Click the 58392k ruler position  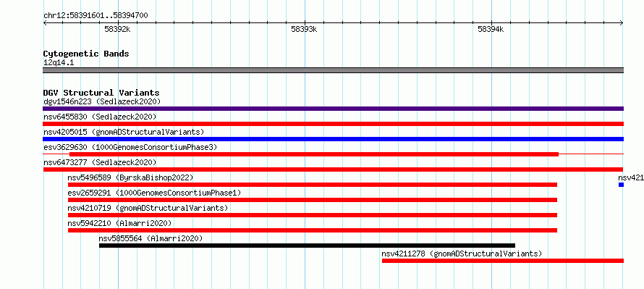(x=117, y=29)
